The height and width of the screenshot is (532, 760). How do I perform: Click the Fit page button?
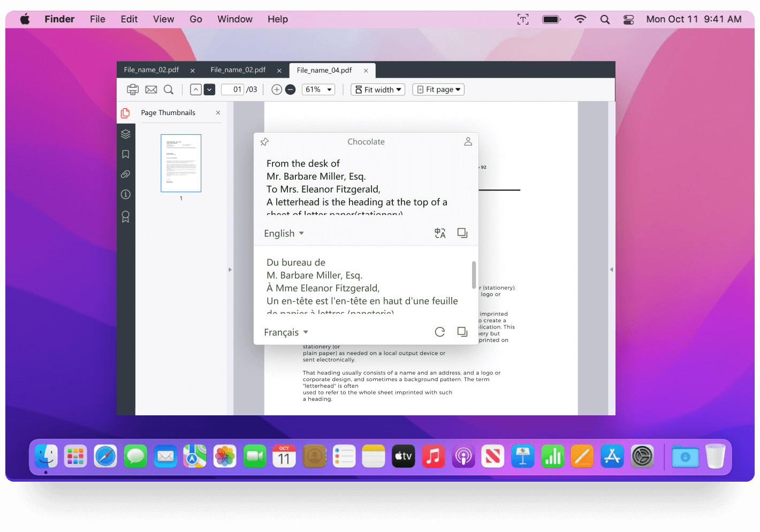click(438, 90)
